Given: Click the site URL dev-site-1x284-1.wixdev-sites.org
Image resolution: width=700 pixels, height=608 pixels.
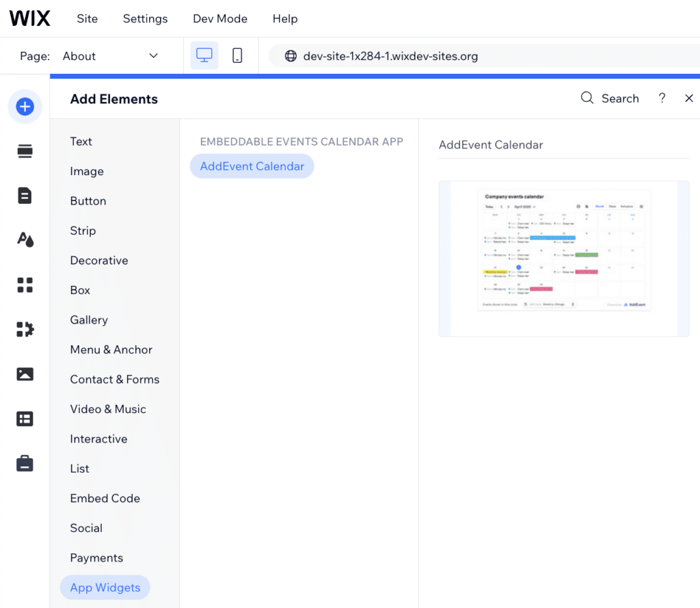Looking at the screenshot, I should click(390, 56).
